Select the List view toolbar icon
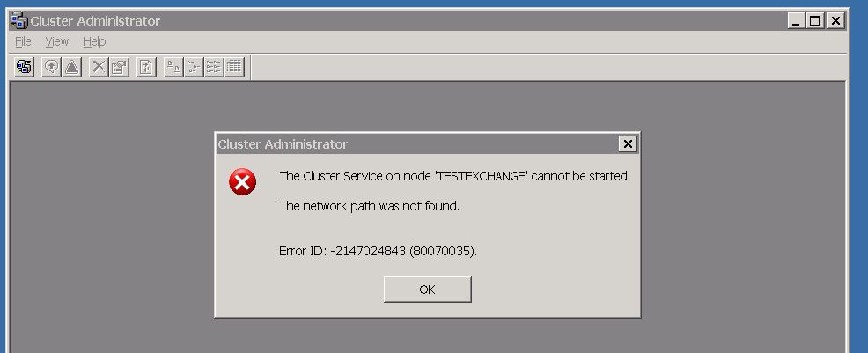Screen dimensions: 868x353 (213, 67)
